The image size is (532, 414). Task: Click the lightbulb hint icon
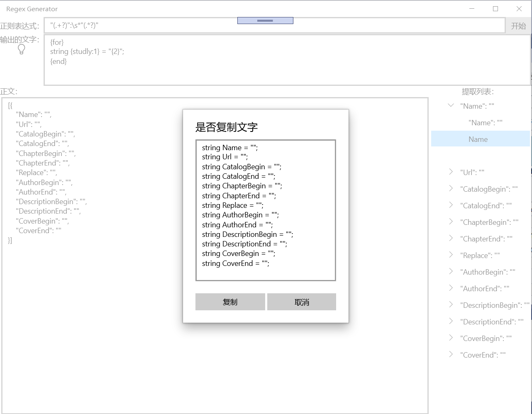coord(22,49)
